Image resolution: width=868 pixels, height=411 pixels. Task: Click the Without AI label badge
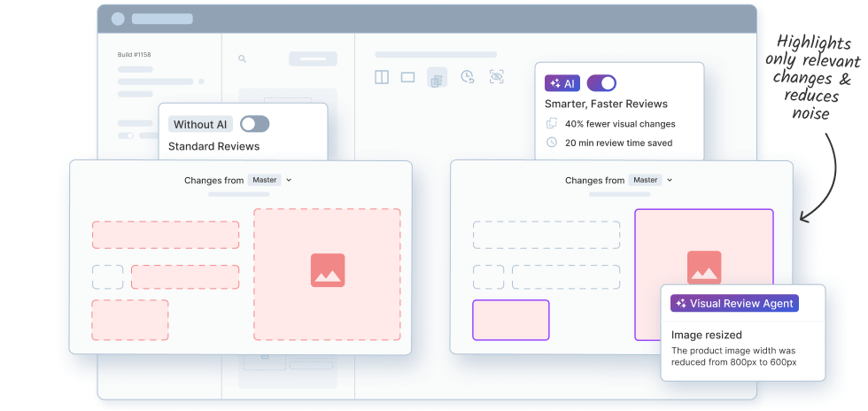point(200,124)
